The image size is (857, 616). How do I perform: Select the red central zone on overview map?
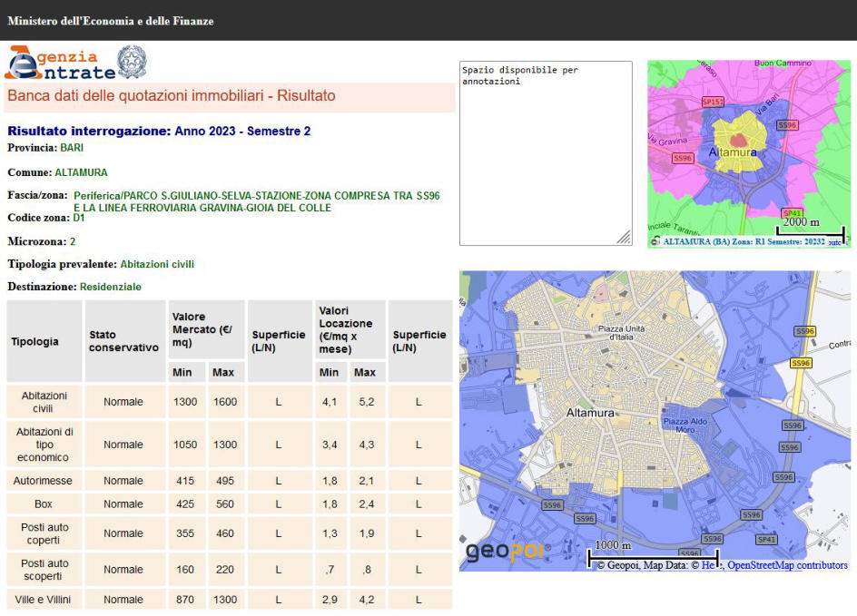point(740,141)
